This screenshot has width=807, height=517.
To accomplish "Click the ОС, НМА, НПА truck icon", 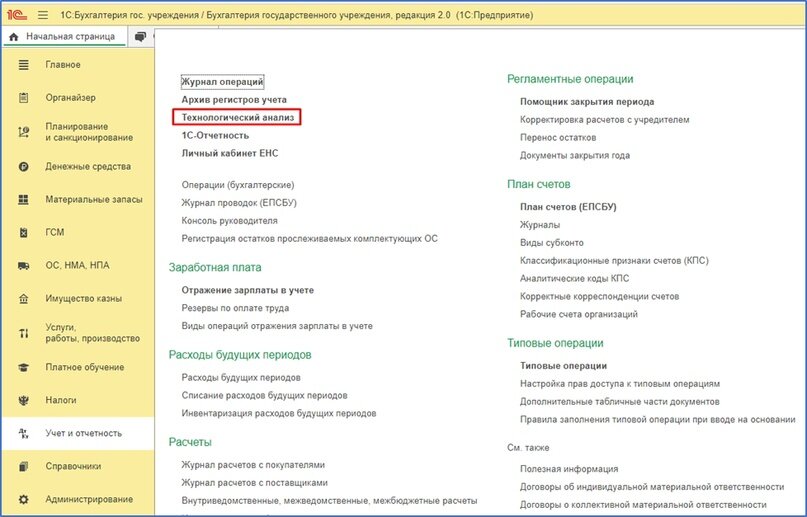I will coord(24,265).
